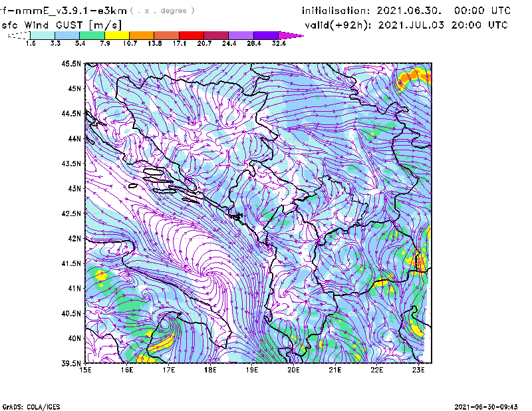Click the 45.5N latitude label
This screenshot has height=411, width=532.
click(71, 63)
